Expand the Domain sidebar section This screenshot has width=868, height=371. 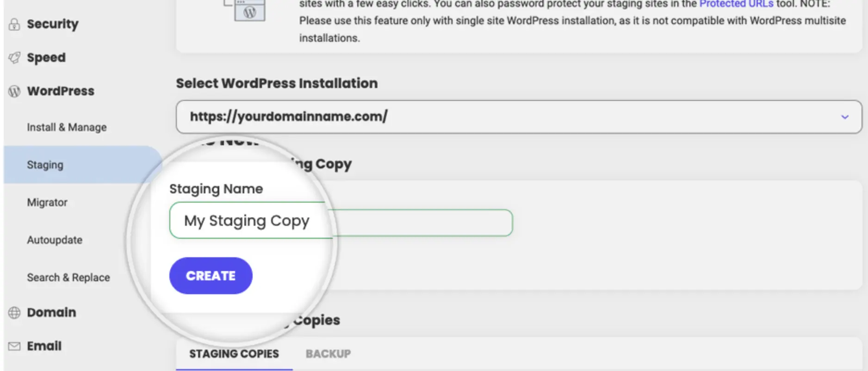click(51, 313)
